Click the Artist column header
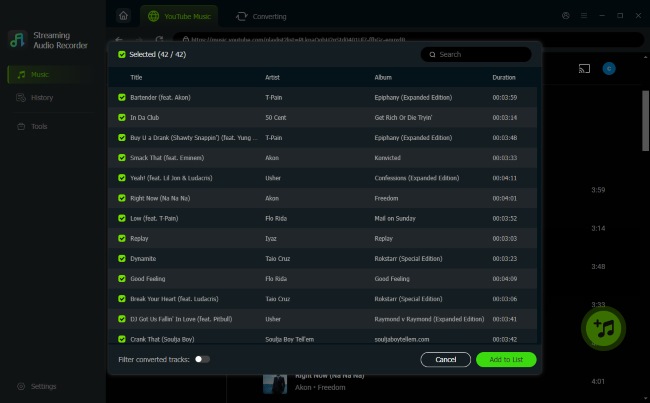The height and width of the screenshot is (403, 650). pos(272,78)
